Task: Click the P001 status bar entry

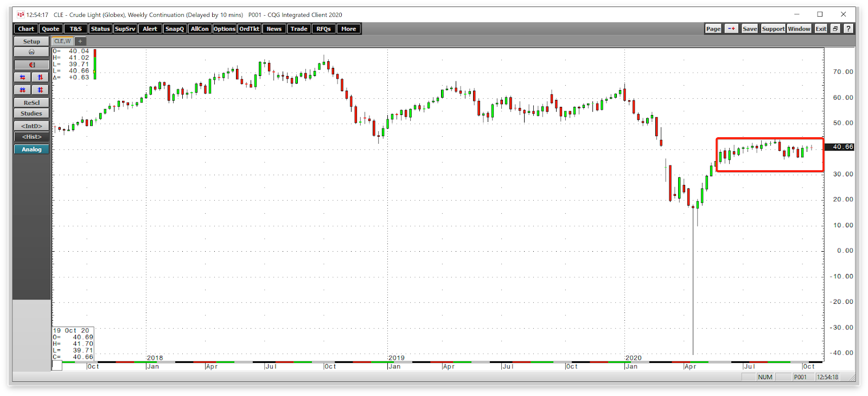Action: pyautogui.click(x=800, y=377)
